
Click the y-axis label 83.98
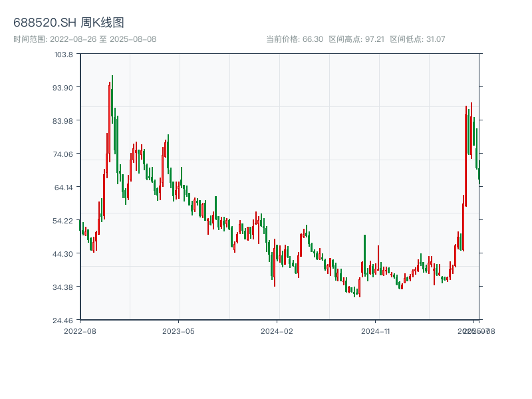tap(63, 121)
